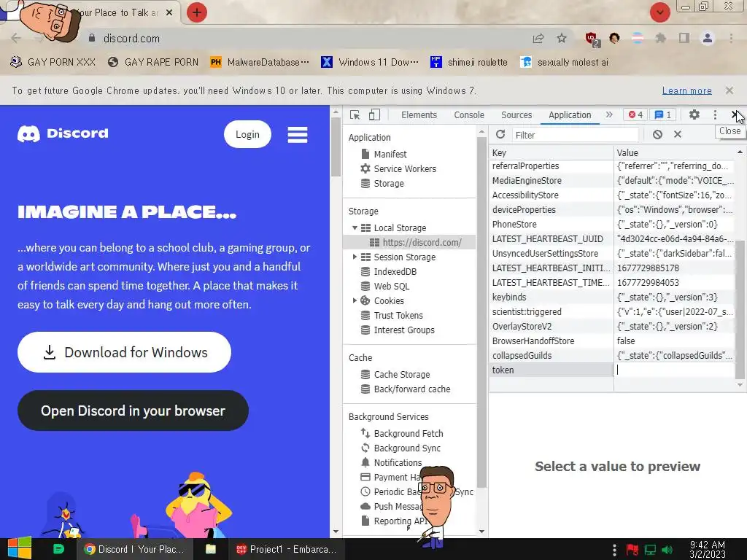Click Open Discord in your browser
Viewport: 747px width, 560px height.
point(133,411)
